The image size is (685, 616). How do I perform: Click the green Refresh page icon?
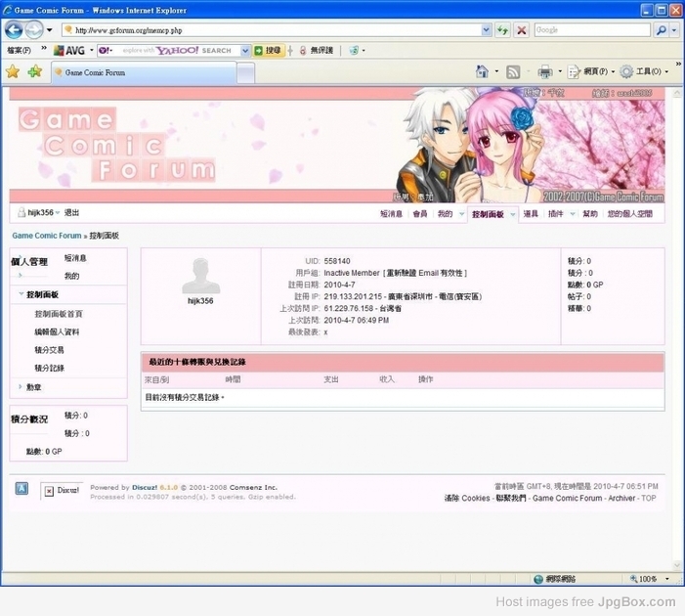click(503, 30)
